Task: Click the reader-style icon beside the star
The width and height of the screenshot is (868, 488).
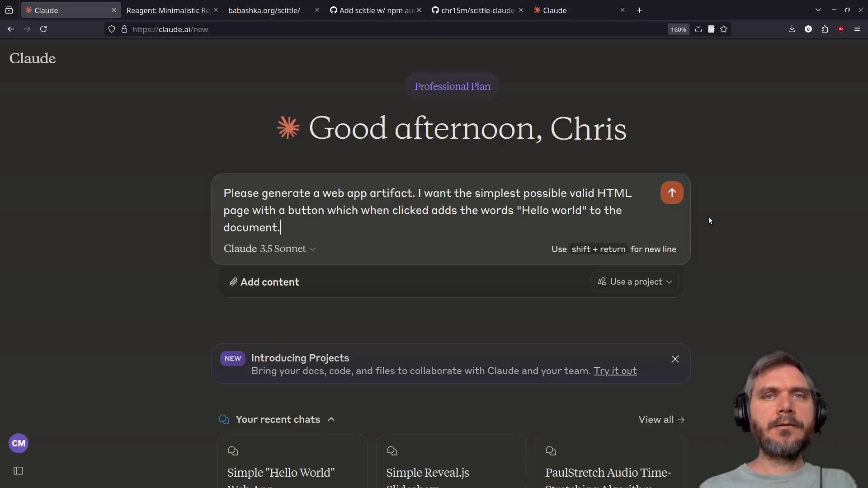Action: tap(711, 29)
